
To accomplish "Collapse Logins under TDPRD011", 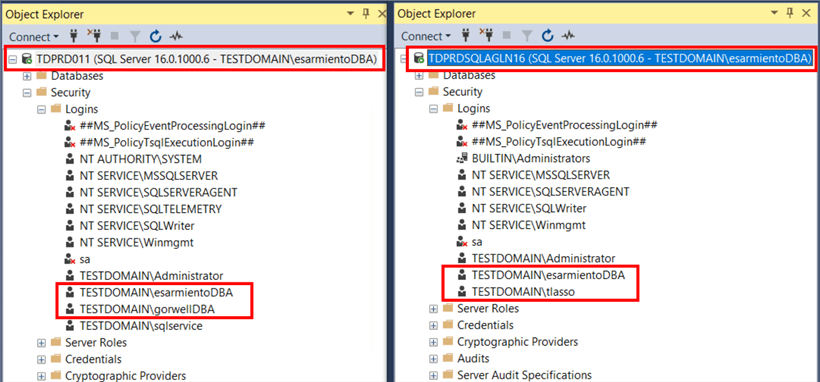I will (x=41, y=109).
